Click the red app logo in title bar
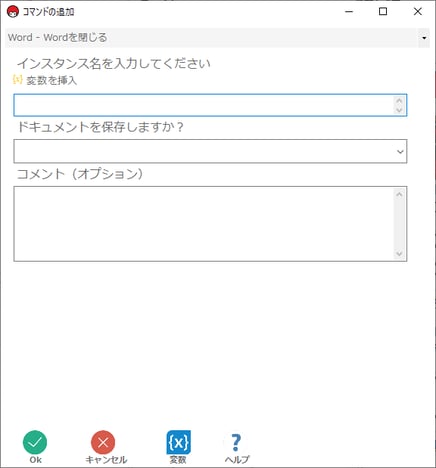 [13, 12]
